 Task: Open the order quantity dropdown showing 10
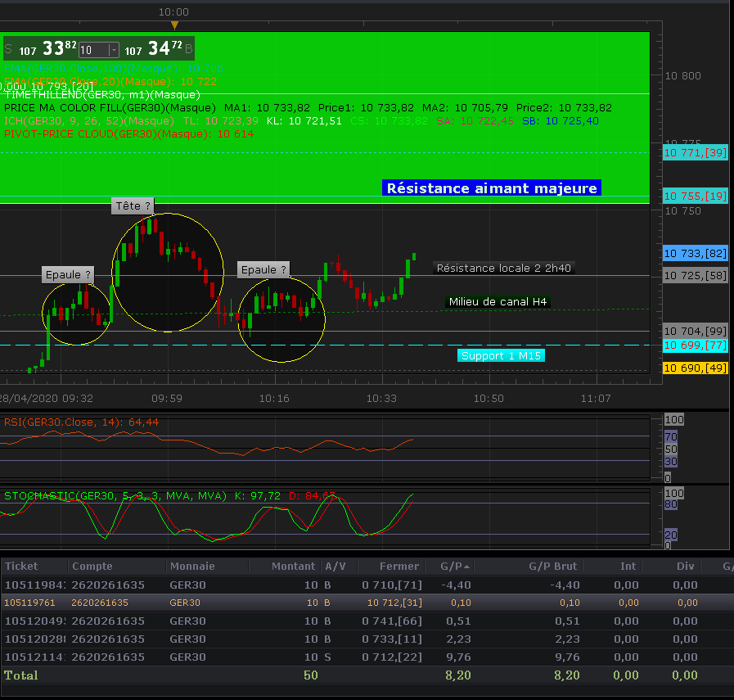(x=113, y=50)
